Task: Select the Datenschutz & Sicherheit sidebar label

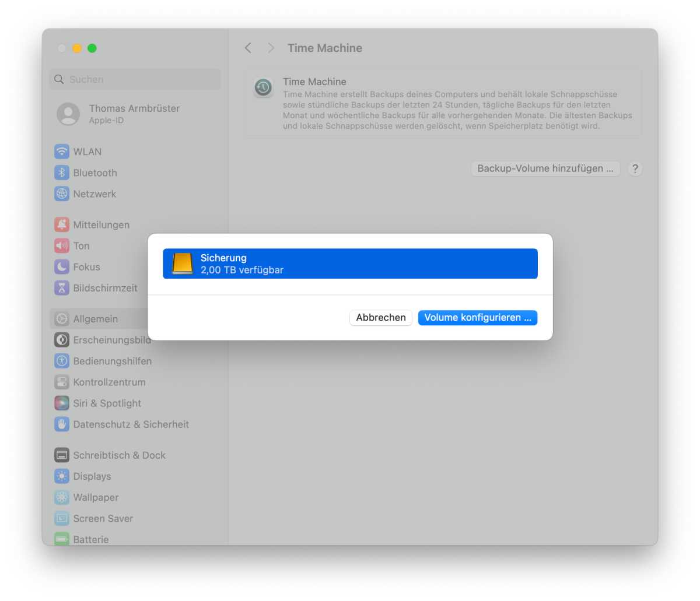Action: (131, 424)
